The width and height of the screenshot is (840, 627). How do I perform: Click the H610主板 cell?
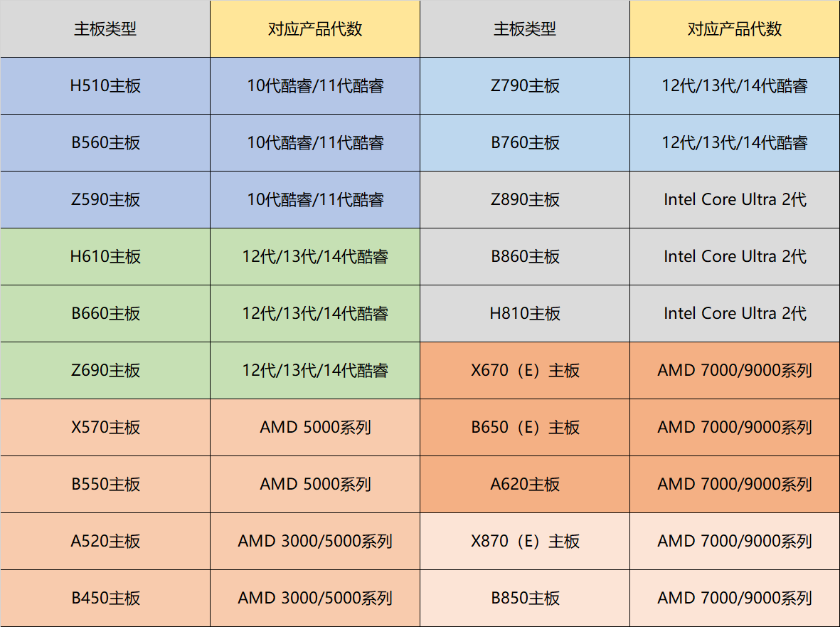click(x=105, y=256)
